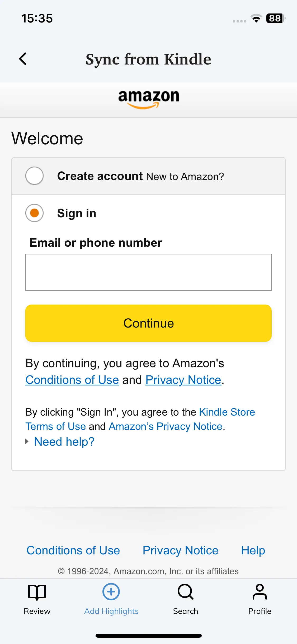The height and width of the screenshot is (644, 297).
Task: Focus the Email or phone number field
Action: click(148, 272)
